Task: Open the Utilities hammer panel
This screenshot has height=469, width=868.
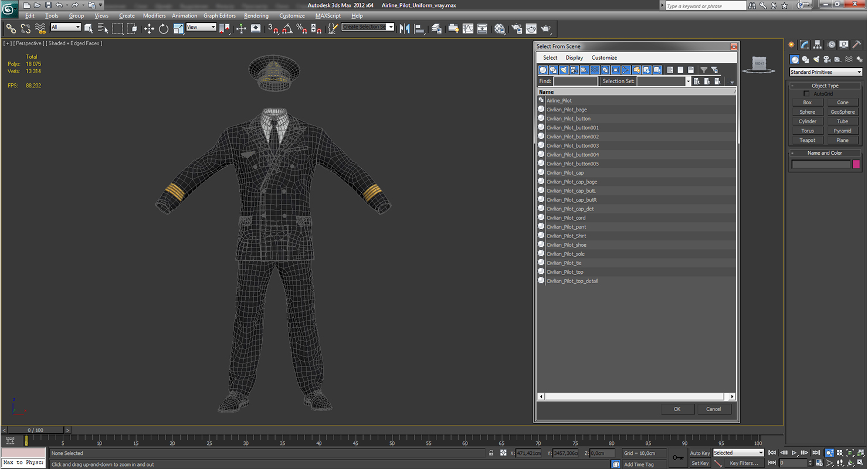Action: point(857,45)
